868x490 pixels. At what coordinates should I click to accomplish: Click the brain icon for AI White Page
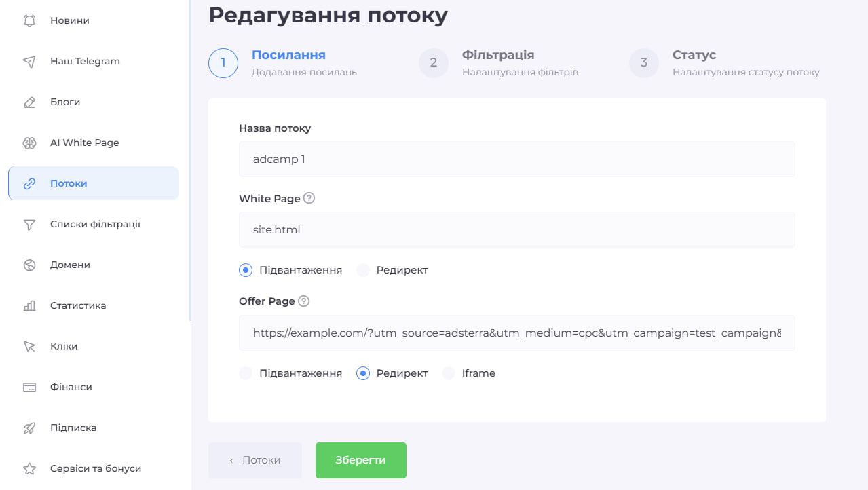[x=29, y=143]
